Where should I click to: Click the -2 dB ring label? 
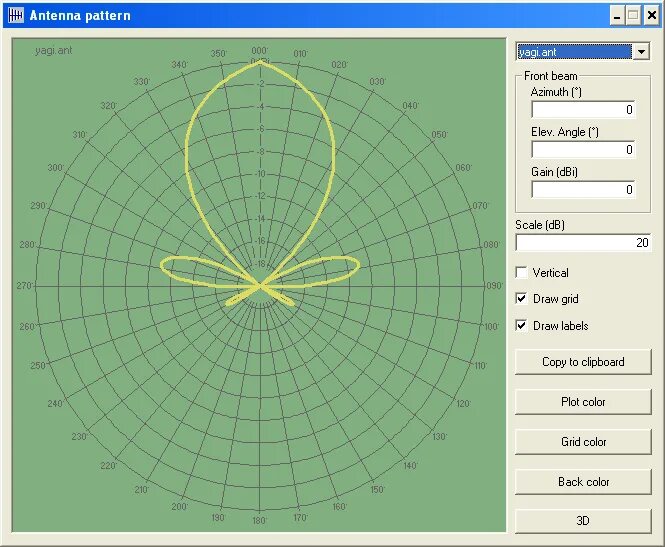(x=260, y=84)
